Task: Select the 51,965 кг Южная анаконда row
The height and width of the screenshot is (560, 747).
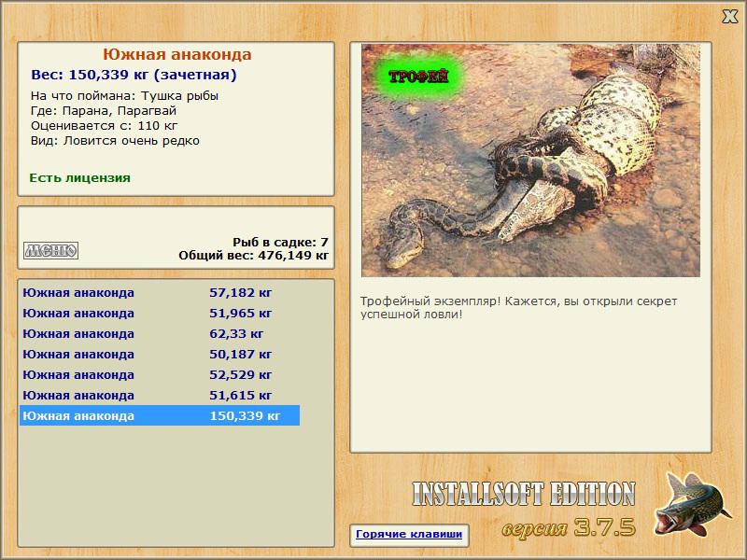Action: coord(160,314)
